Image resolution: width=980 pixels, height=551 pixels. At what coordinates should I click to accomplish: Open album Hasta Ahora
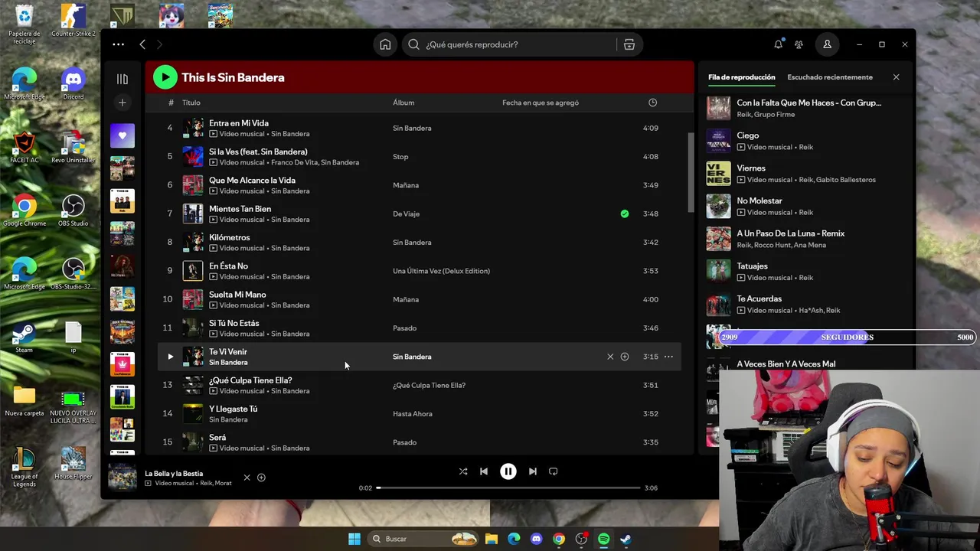[x=413, y=414]
